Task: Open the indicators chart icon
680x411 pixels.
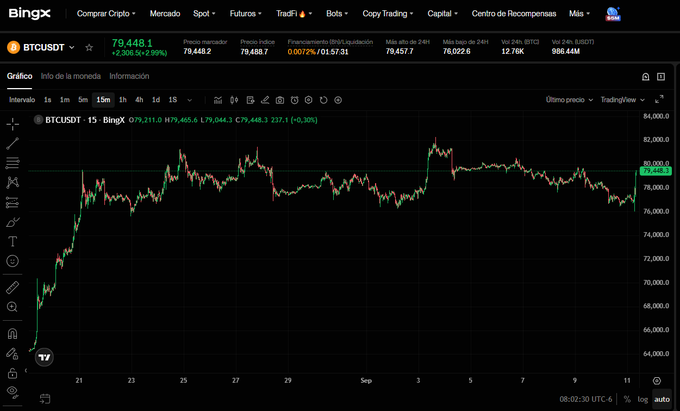Action: point(218,100)
